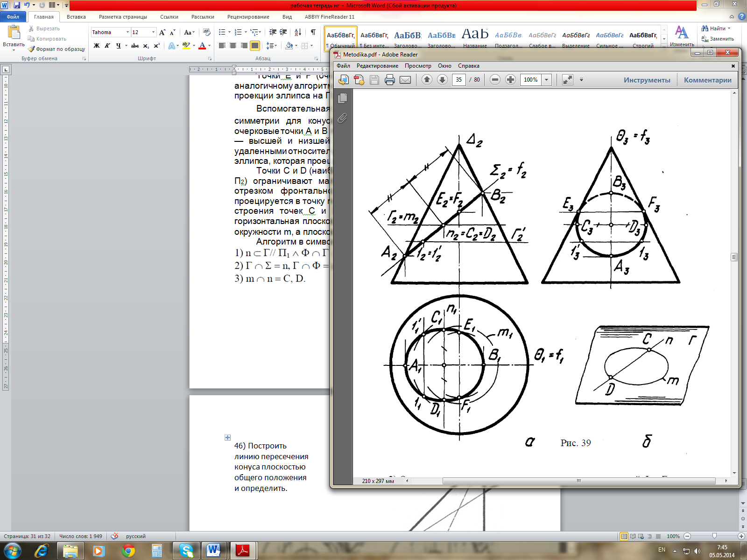Toggle Italic (К) formatting in Word
This screenshot has height=560, width=747.
pyautogui.click(x=107, y=46)
